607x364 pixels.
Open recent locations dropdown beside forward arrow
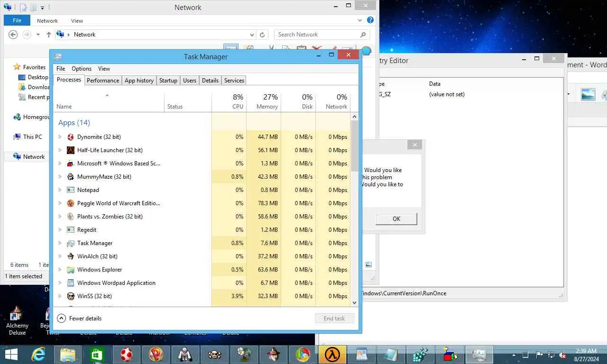(x=38, y=35)
